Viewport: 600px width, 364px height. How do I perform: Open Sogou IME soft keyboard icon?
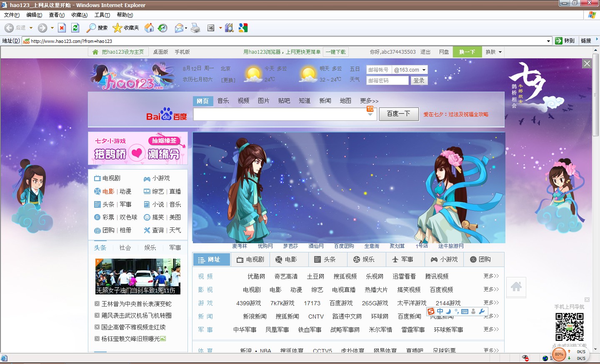465,312
